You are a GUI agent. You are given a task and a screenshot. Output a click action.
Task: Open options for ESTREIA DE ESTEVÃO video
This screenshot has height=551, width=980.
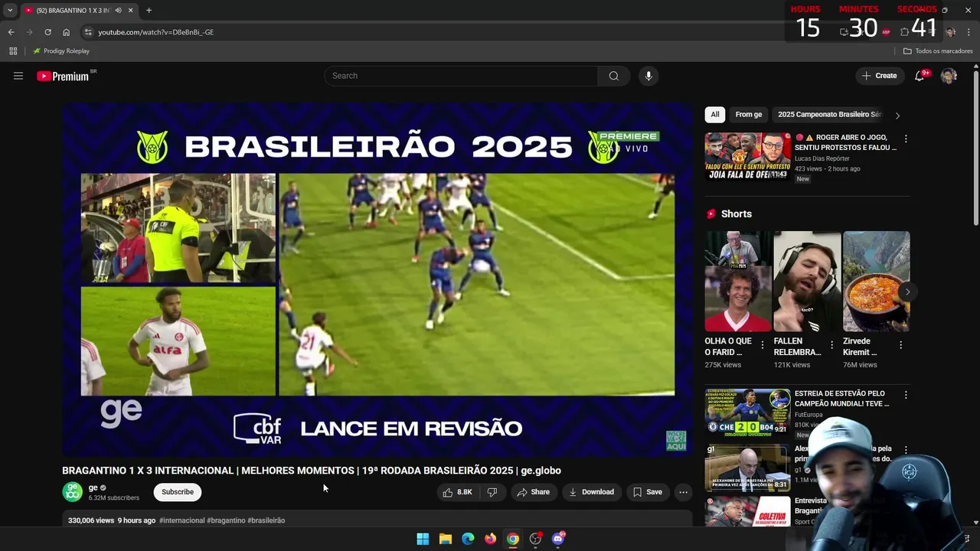[x=906, y=395]
